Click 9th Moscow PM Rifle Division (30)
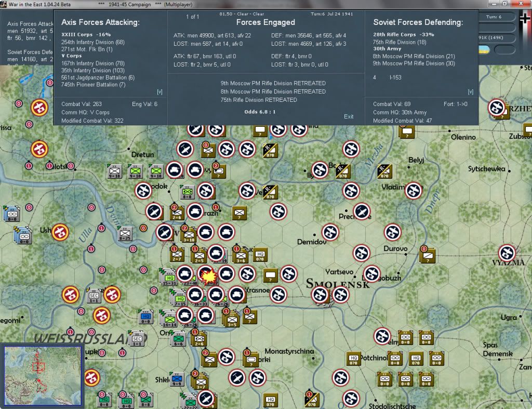 coord(414,63)
